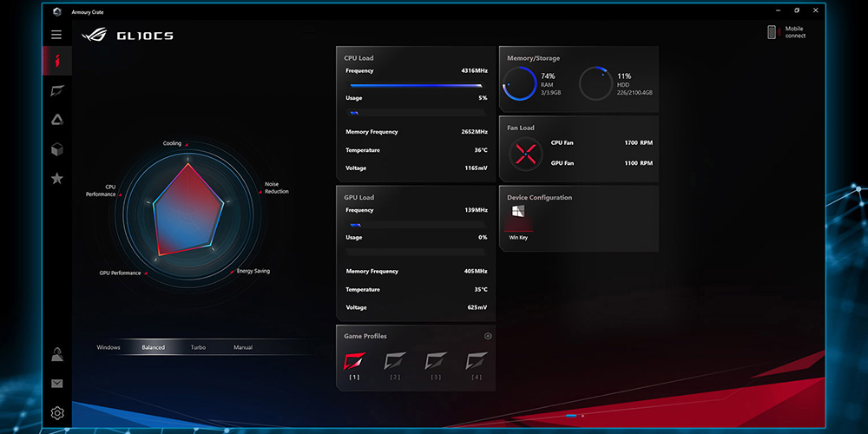Click the GPU Usage bar
This screenshot has width=868, height=434.
tap(416, 253)
